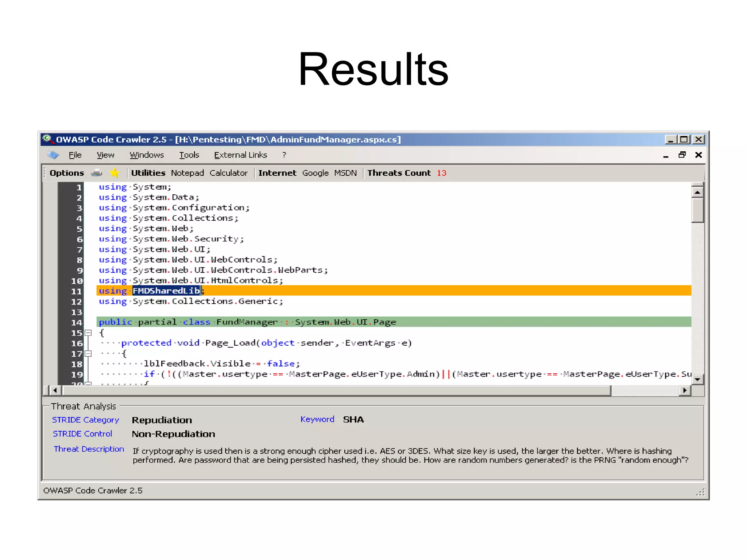747x560 pixels.
Task: Open Google from the Internet toolbar
Action: (x=315, y=173)
